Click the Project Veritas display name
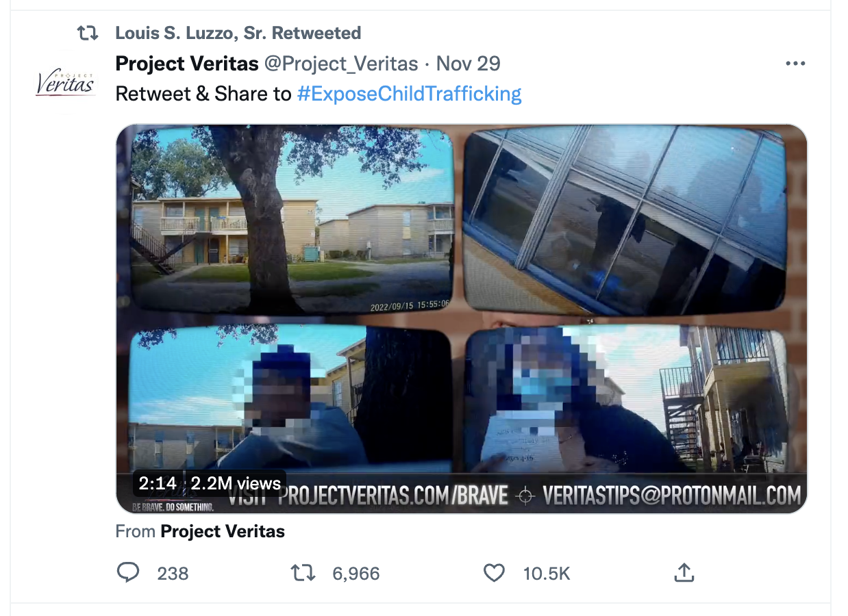 187,64
